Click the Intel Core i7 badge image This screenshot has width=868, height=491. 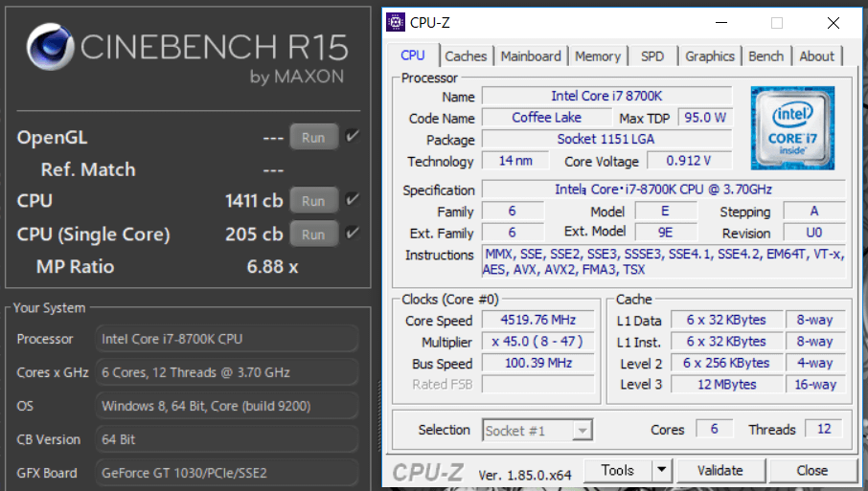click(x=792, y=128)
